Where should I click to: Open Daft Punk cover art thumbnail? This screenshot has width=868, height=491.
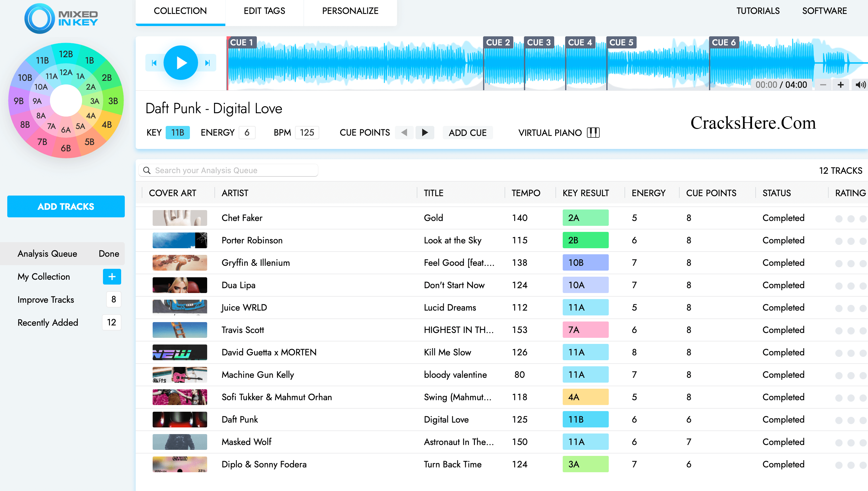coord(180,420)
